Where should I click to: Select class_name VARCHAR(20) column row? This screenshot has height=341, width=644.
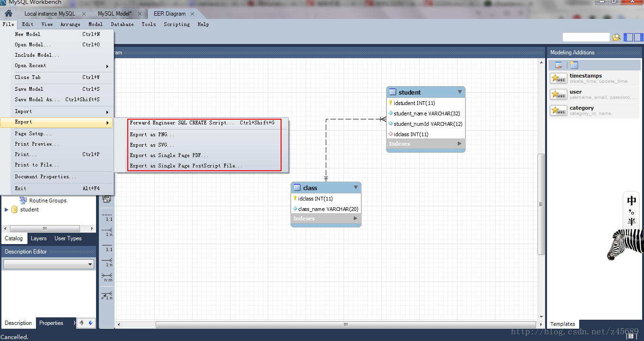point(326,209)
